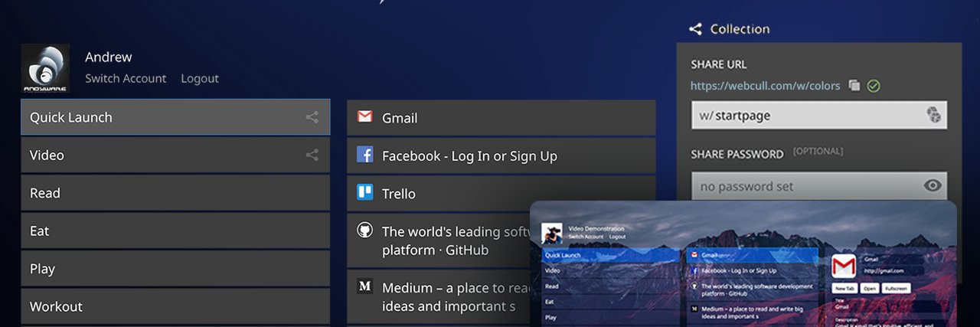The width and height of the screenshot is (980, 327).
Task: Open the Facebook - Log In or Sign Up bookmark
Action: [501, 155]
